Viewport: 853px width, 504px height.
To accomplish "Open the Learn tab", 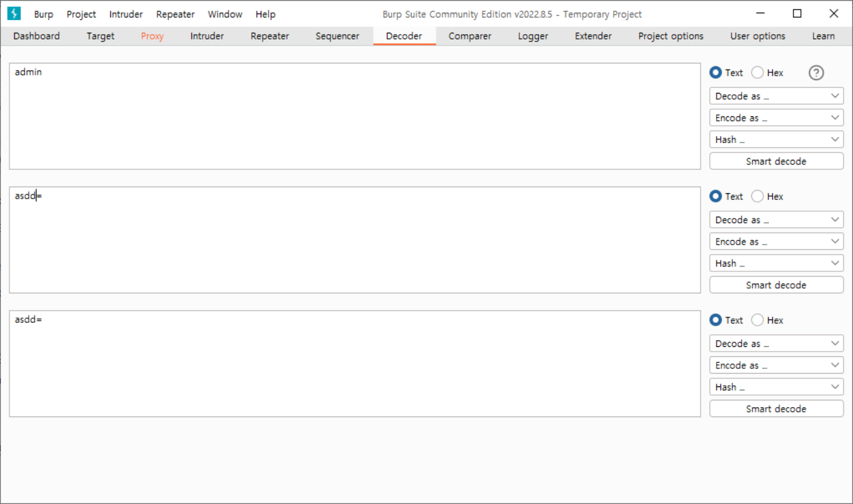I will click(x=824, y=36).
